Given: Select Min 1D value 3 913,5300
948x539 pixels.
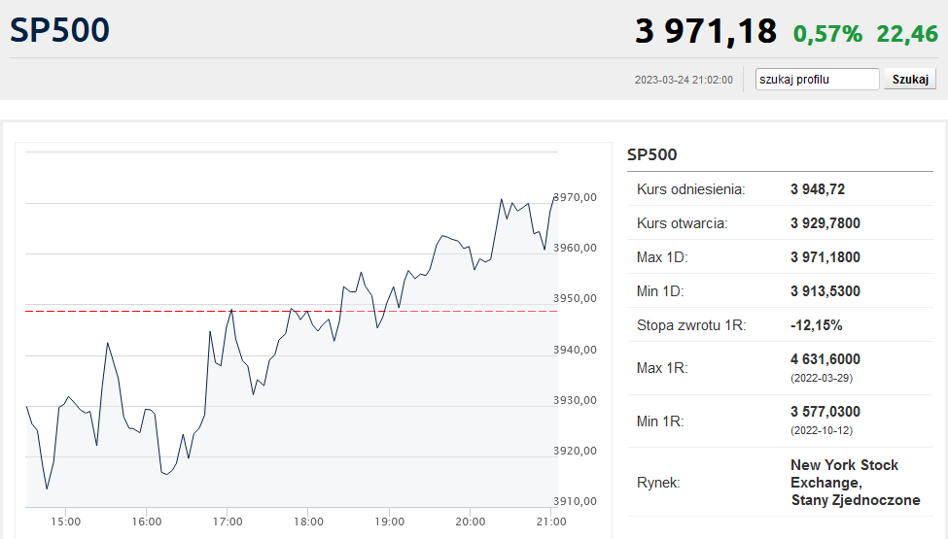Looking at the screenshot, I should pos(825,291).
